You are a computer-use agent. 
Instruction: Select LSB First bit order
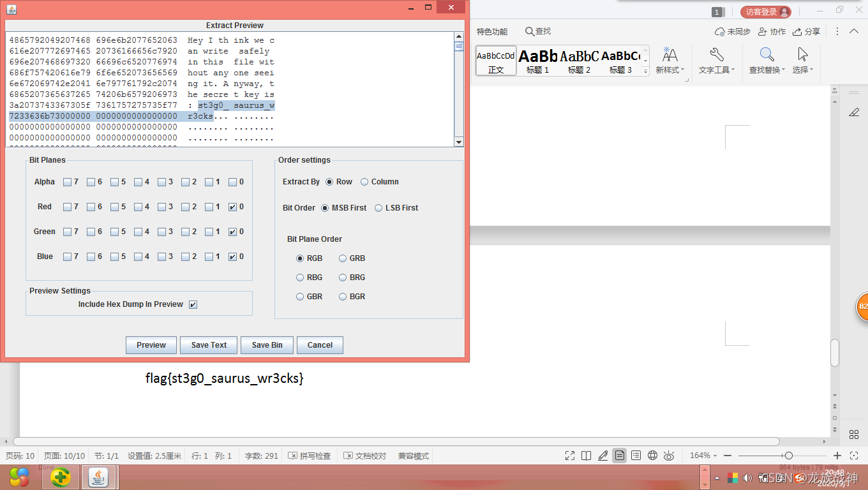click(x=378, y=208)
